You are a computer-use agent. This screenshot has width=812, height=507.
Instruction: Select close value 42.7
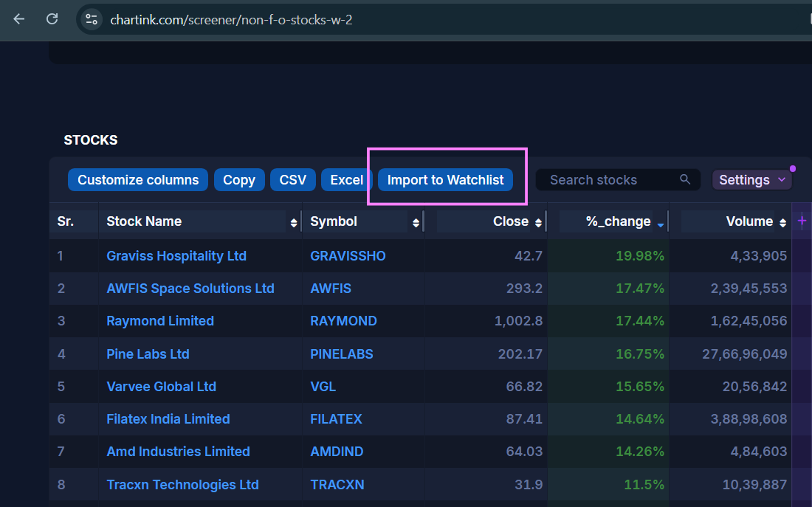(x=529, y=256)
